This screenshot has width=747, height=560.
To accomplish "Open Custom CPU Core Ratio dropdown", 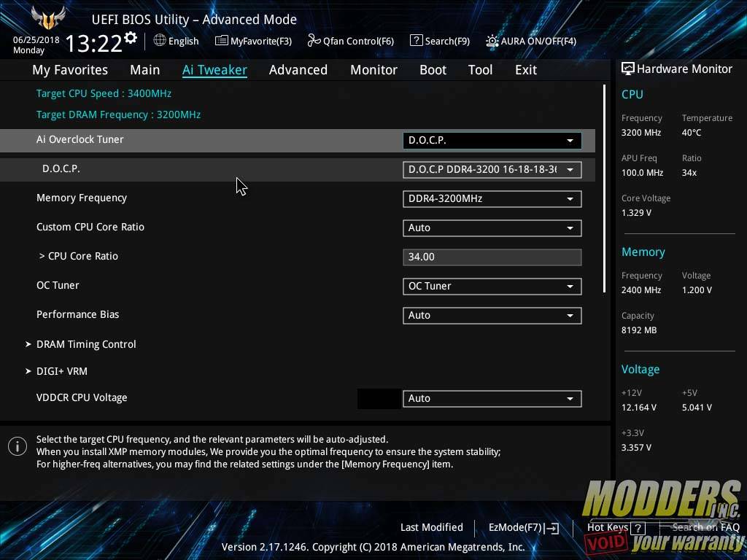I will pos(492,227).
